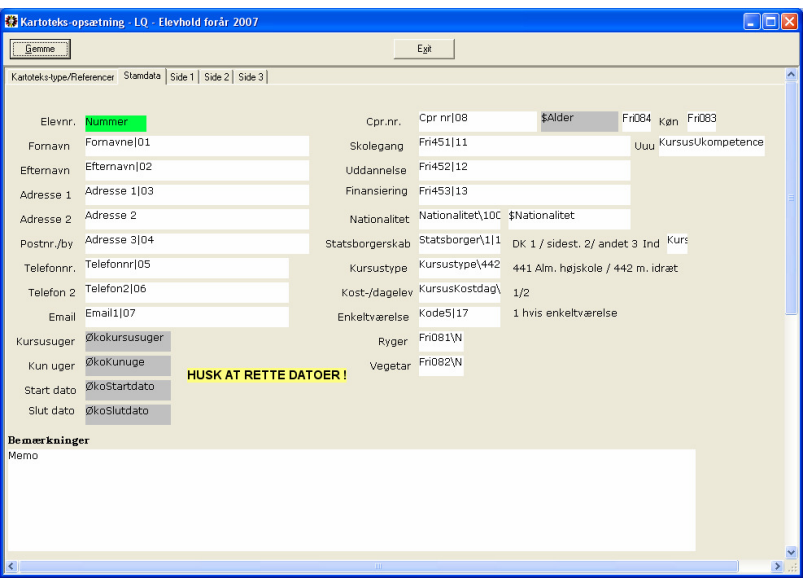This screenshot has height=580, width=806.
Task: Click the Kurs field beside Ind
Action: (x=677, y=244)
